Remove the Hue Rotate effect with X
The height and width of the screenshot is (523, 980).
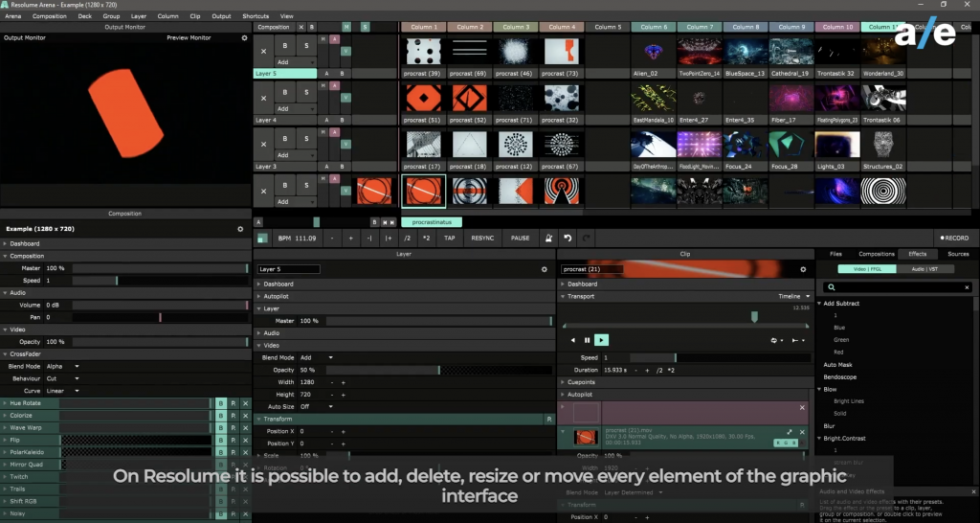pos(245,403)
